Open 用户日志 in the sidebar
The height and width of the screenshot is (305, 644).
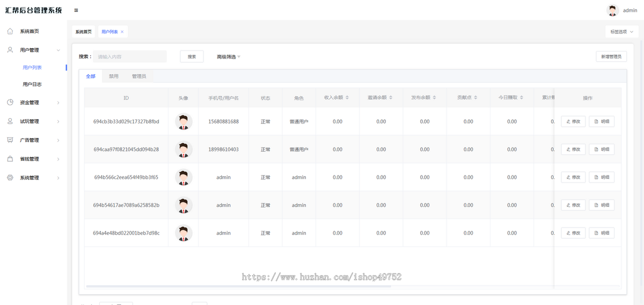pos(32,84)
